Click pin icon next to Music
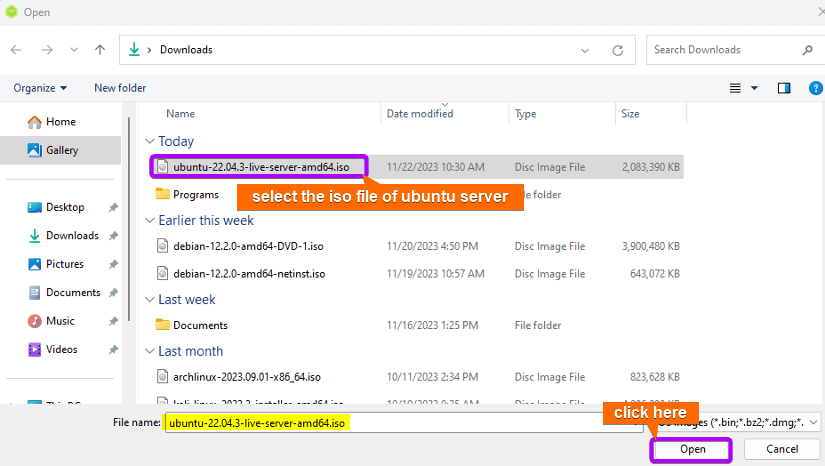 [113, 321]
